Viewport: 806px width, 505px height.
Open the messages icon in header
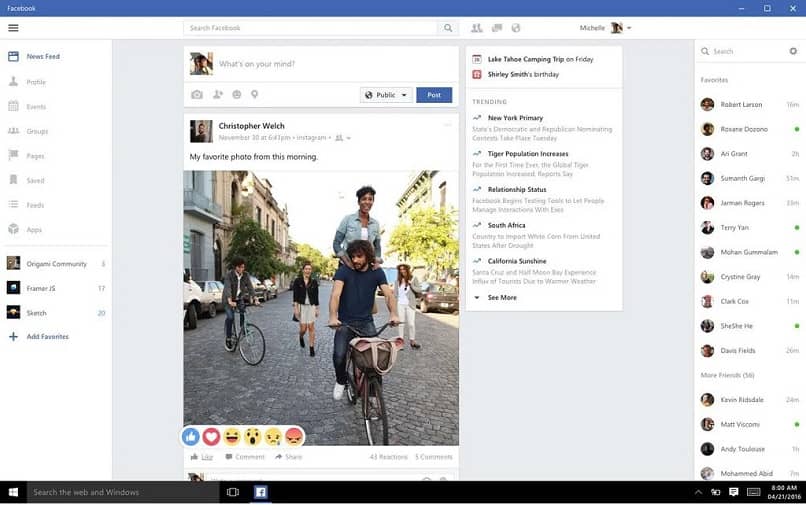click(x=497, y=28)
